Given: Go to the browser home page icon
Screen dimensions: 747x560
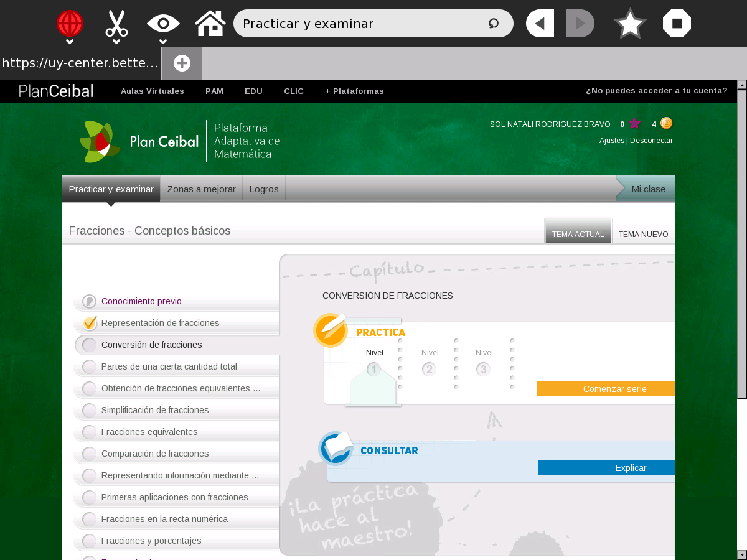Looking at the screenshot, I should pyautogui.click(x=210, y=24).
